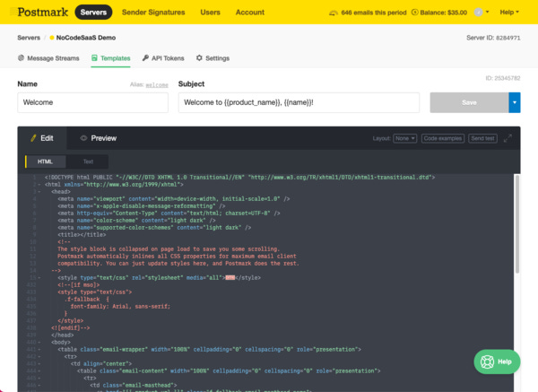
Task: Click the Edit pencil icon
Action: [33, 138]
